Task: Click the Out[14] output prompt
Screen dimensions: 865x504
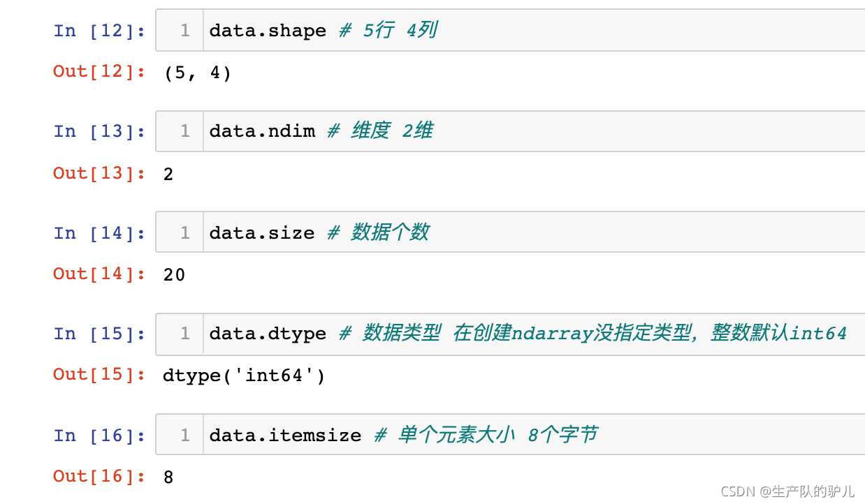Action: (x=100, y=274)
